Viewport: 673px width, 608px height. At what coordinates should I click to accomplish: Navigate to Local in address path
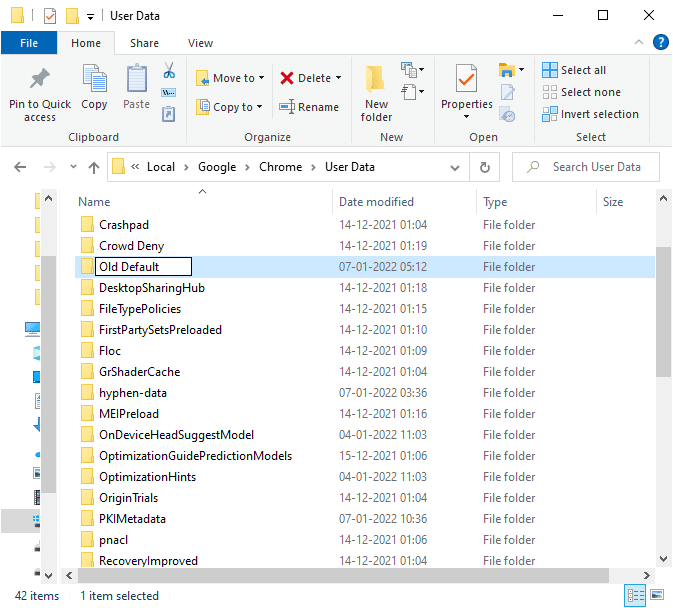tap(161, 167)
